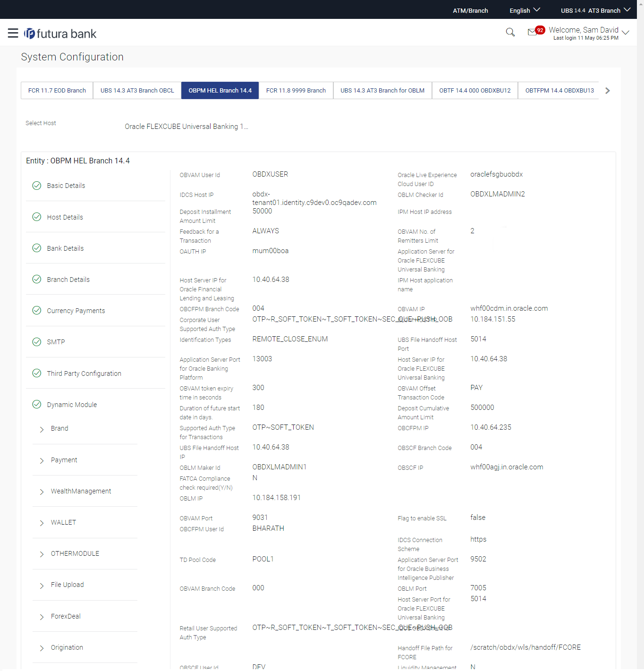Open the UBS 14.4 AT3 Branch entity dropdown
This screenshot has height=671, width=644.
coord(595,10)
